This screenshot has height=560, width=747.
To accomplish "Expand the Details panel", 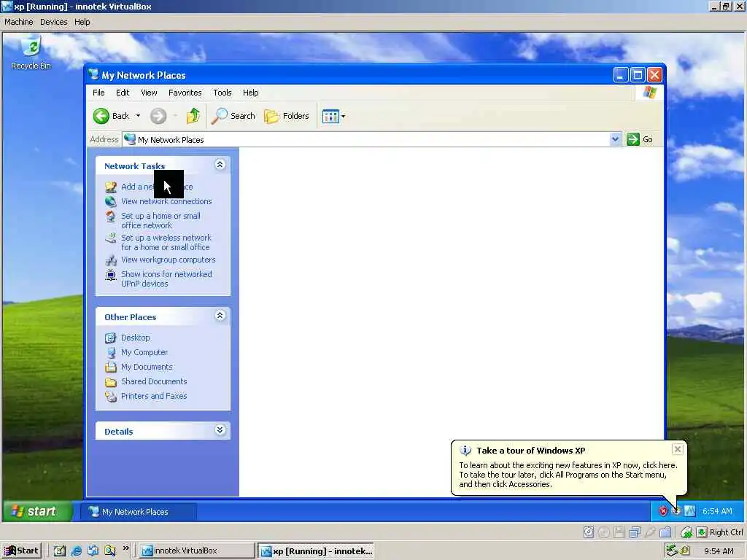I will pyautogui.click(x=220, y=430).
